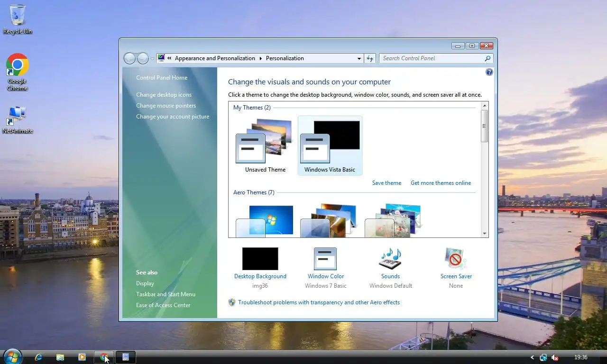Click the taskbar clock showing 19:36
Image resolution: width=607 pixels, height=364 pixels.
581,357
